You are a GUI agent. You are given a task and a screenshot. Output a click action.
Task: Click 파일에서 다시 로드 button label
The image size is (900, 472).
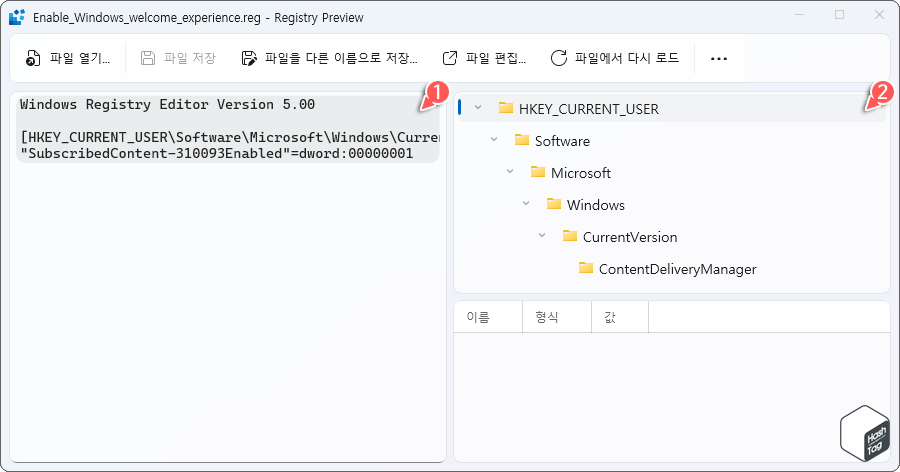[627, 58]
